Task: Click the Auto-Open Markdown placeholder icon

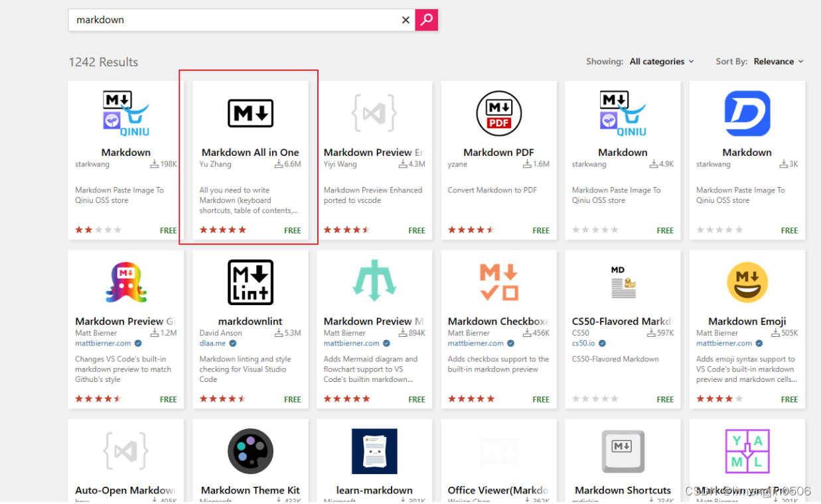Action: point(125,451)
